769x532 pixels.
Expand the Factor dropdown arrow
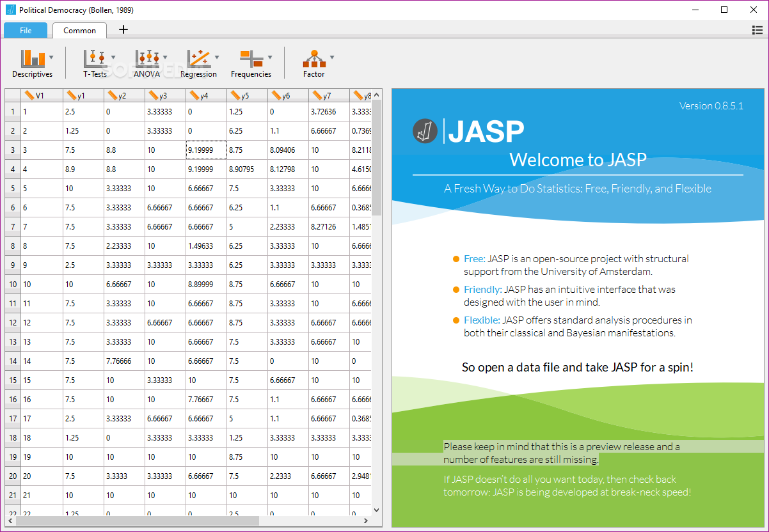pyautogui.click(x=331, y=57)
